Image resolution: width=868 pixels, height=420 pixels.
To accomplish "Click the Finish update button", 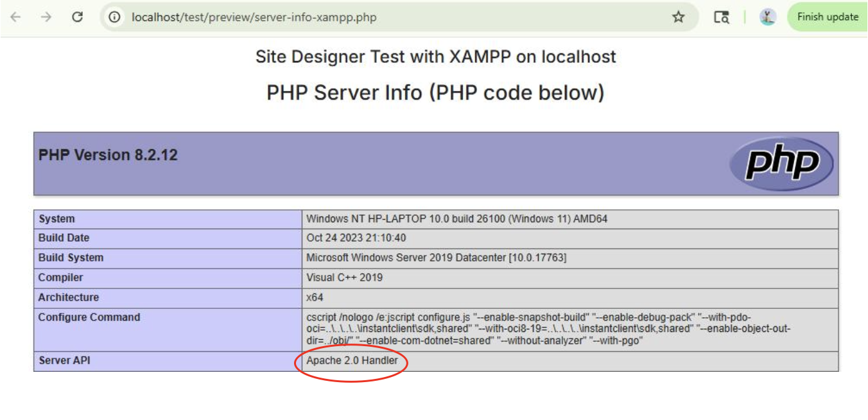I will coord(827,17).
